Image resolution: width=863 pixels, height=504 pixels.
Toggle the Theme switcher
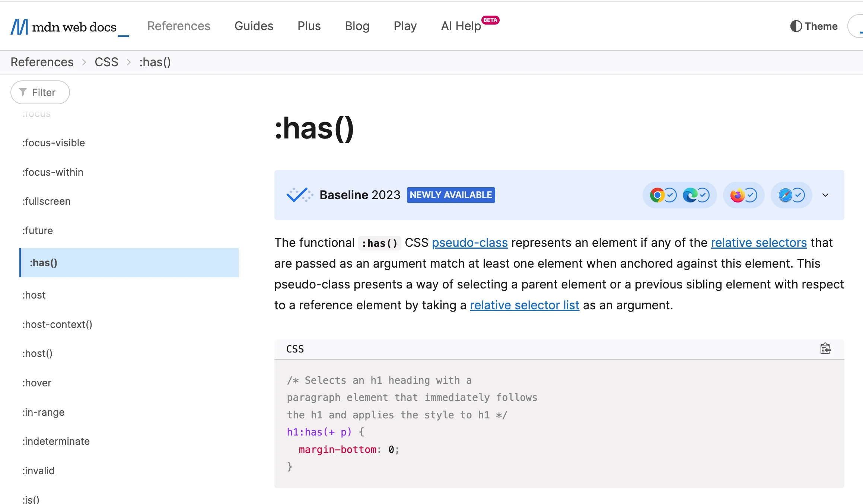(x=814, y=26)
